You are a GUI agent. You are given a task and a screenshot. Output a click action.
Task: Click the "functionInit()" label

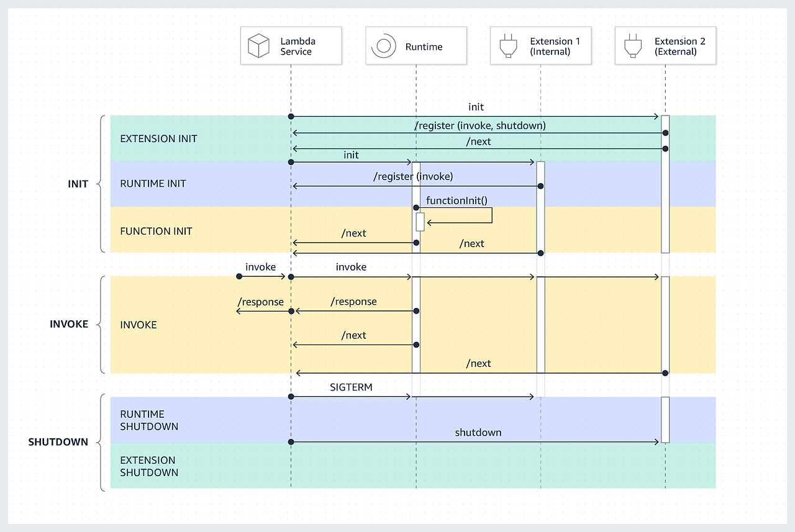457,201
